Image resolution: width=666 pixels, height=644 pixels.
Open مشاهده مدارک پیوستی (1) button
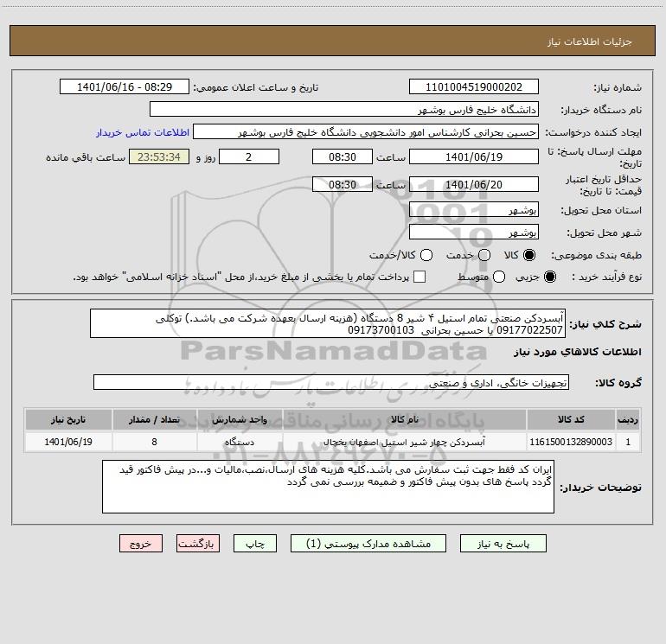pyautogui.click(x=368, y=544)
